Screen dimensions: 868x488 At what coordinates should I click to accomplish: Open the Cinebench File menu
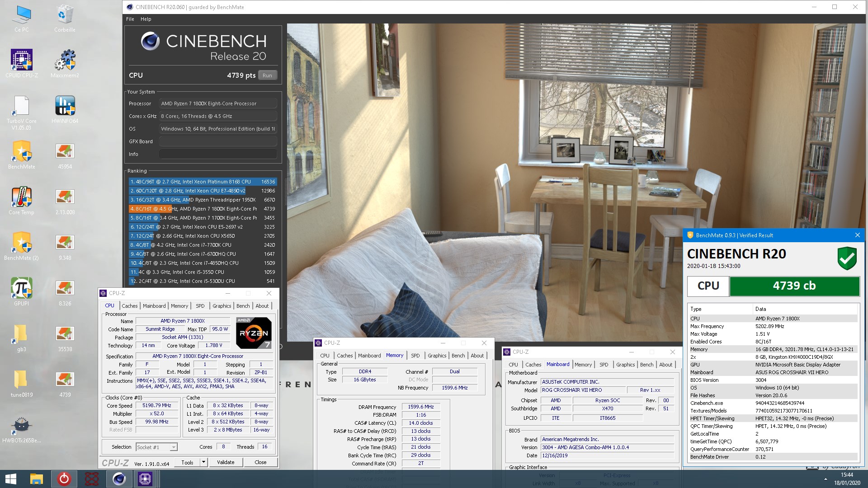click(130, 19)
